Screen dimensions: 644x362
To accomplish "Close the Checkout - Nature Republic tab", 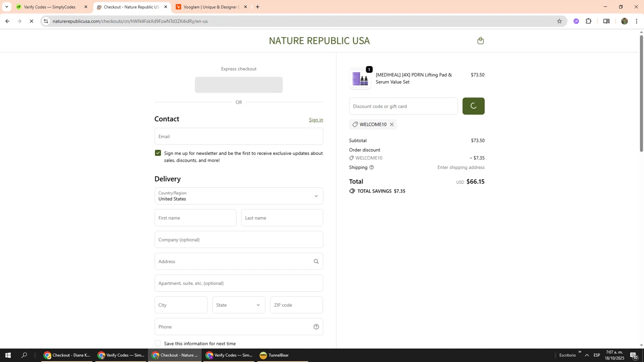I will pos(166,7).
